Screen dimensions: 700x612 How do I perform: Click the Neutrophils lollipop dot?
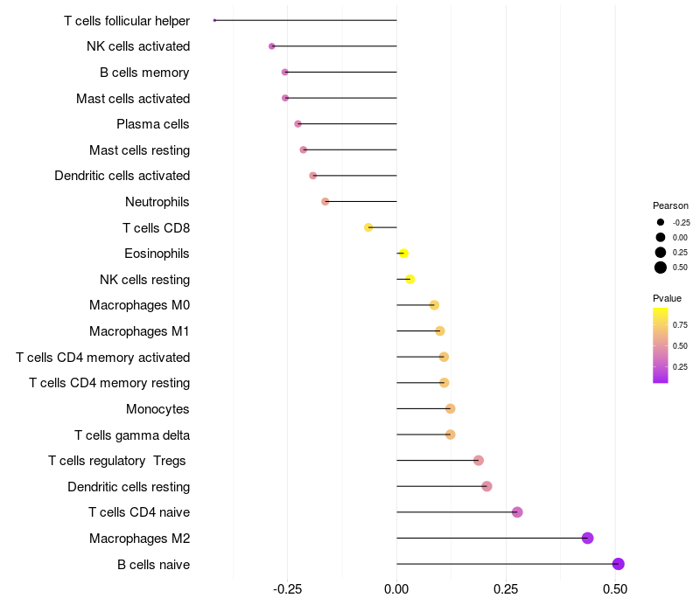tap(325, 201)
